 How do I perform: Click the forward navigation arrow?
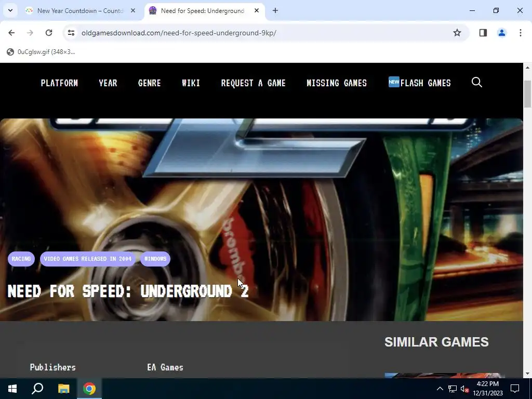pyautogui.click(x=30, y=33)
